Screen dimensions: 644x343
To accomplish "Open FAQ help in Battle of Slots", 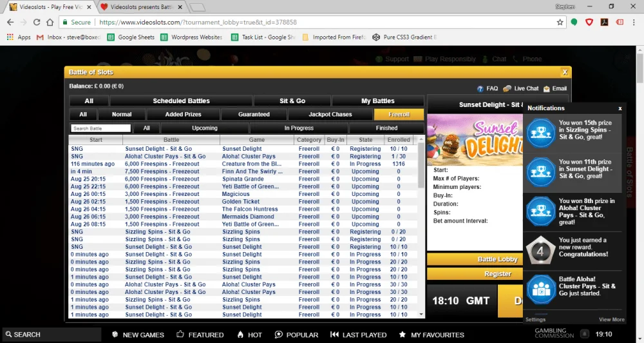I will 488,88.
